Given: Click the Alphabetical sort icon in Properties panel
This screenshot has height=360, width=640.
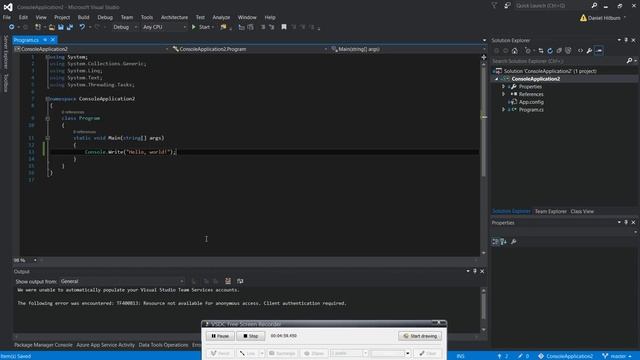Looking at the screenshot, I should point(503,242).
